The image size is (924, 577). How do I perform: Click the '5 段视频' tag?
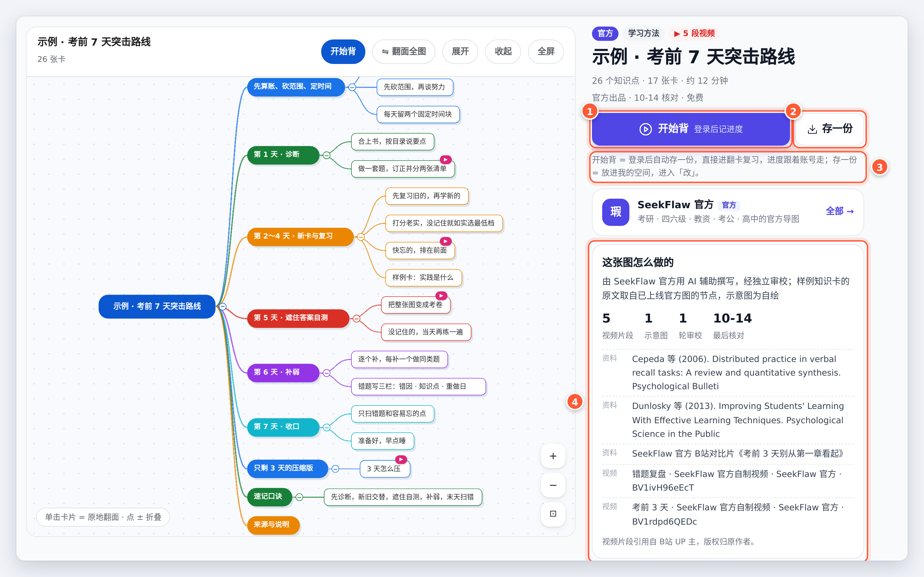(694, 34)
